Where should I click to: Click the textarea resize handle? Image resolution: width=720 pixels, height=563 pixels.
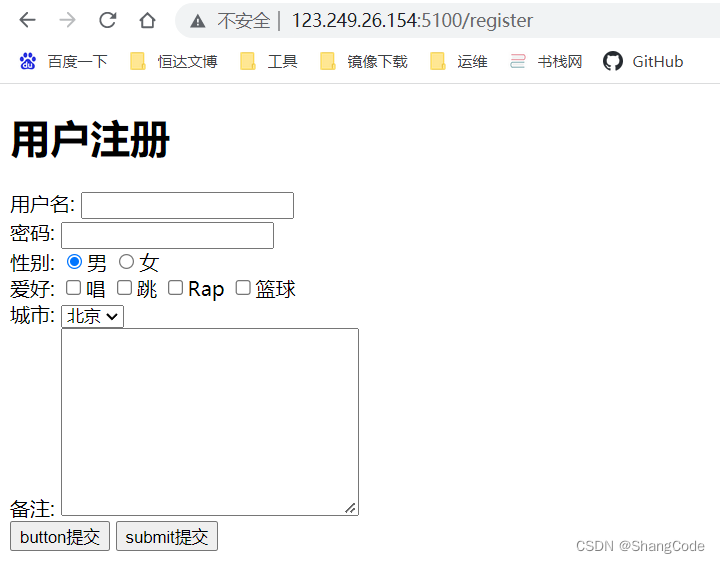point(350,508)
